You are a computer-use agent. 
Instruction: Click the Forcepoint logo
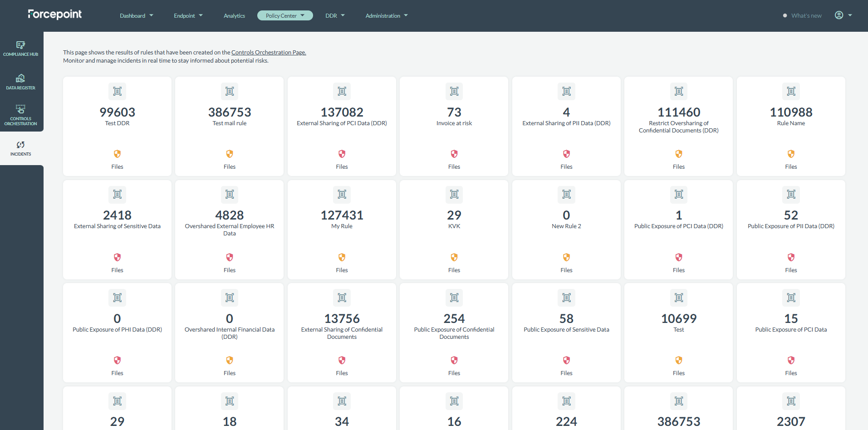click(x=55, y=15)
